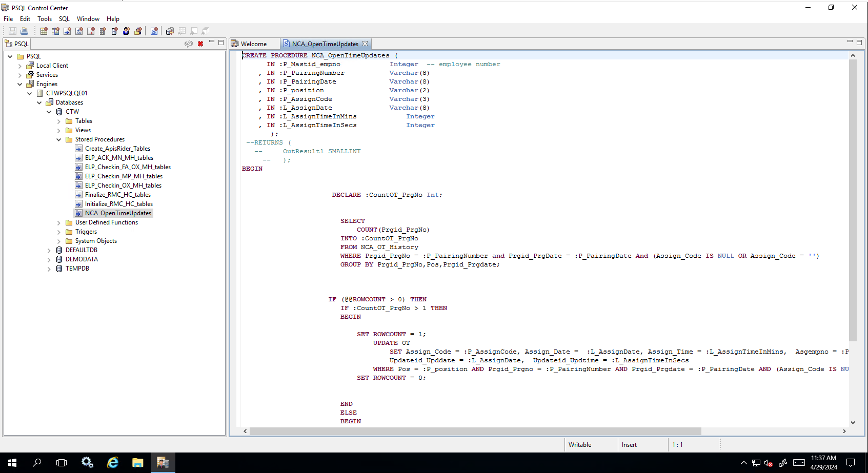Open File Explorer from the taskbar
This screenshot has height=473, width=868.
[137, 462]
